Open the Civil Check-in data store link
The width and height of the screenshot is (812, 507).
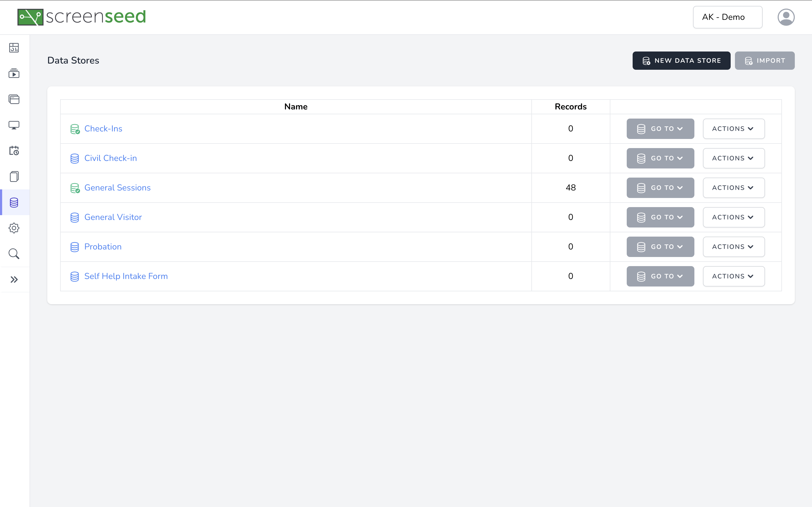point(110,158)
